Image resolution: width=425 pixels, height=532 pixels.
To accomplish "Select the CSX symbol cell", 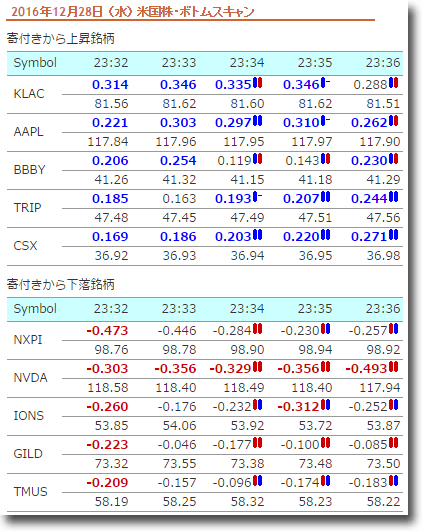I will click(25, 246).
